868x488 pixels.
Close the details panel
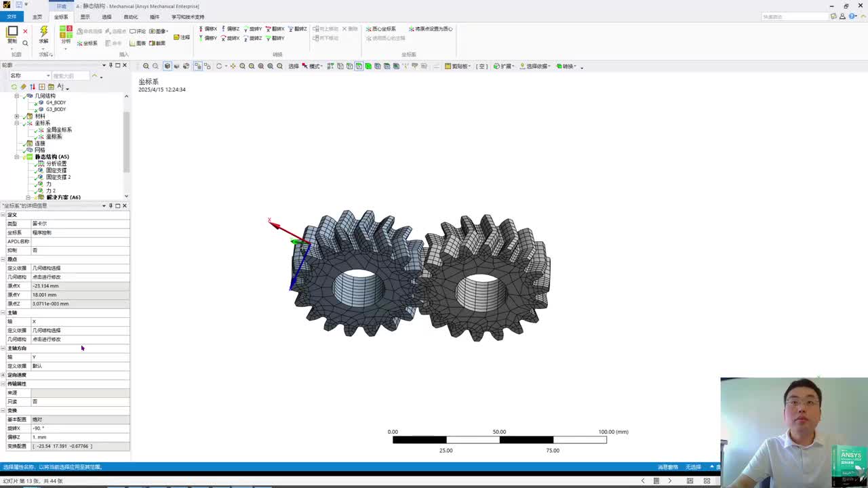coord(124,206)
